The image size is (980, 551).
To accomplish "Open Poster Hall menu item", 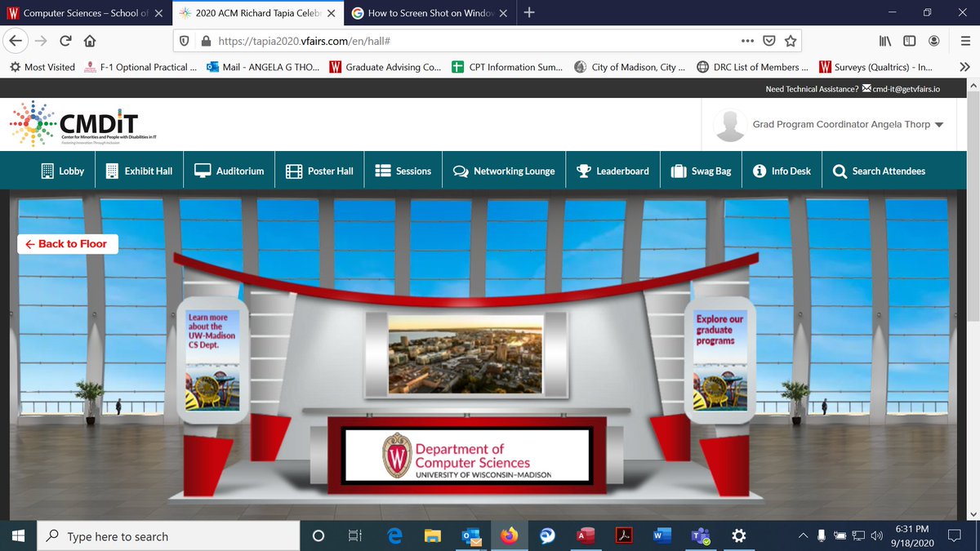I will pos(319,171).
